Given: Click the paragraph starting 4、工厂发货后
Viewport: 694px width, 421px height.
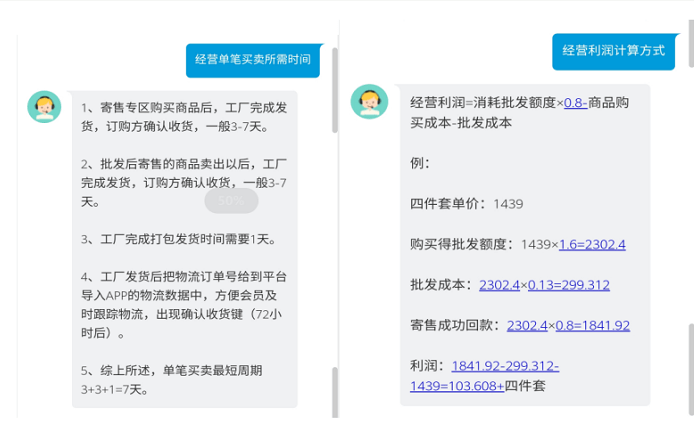Looking at the screenshot, I should tap(180, 305).
